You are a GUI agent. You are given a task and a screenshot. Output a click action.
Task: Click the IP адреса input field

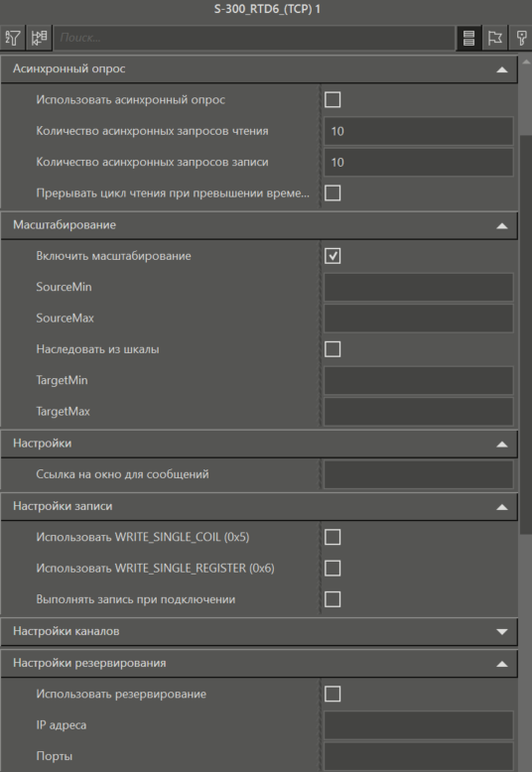tap(419, 725)
